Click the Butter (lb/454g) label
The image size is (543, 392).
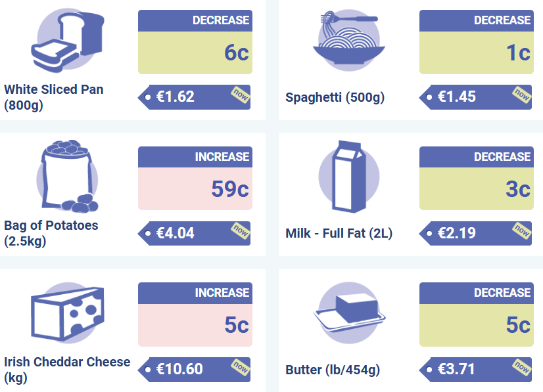333,370
